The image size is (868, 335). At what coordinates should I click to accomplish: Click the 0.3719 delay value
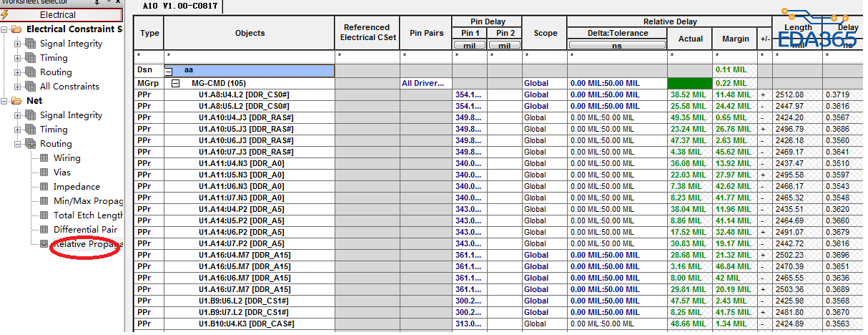[x=838, y=94]
